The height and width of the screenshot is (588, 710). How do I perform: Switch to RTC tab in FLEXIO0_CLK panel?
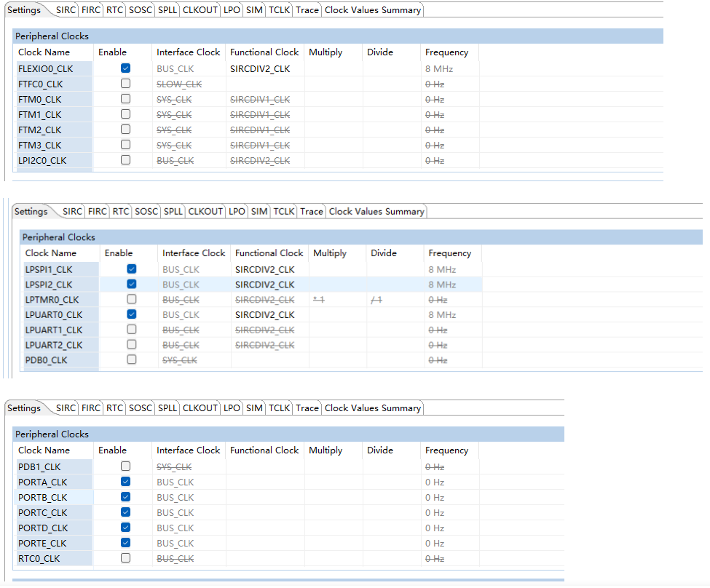[x=114, y=10]
